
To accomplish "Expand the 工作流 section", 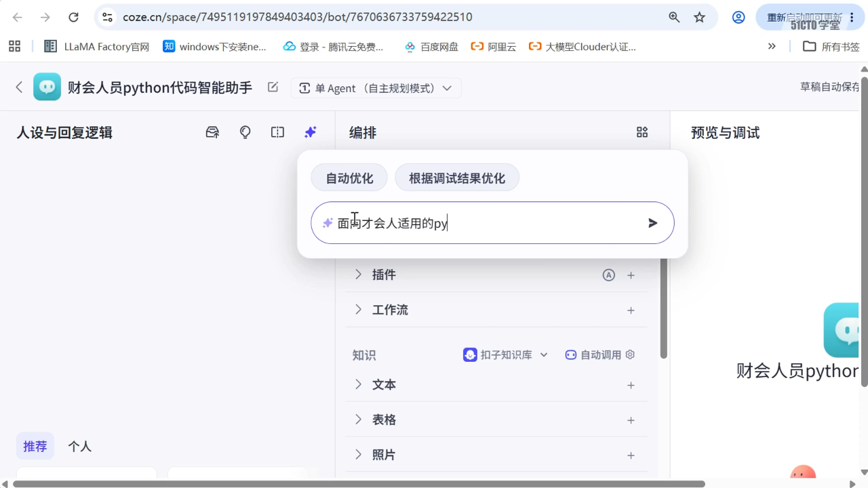I will pyautogui.click(x=358, y=310).
